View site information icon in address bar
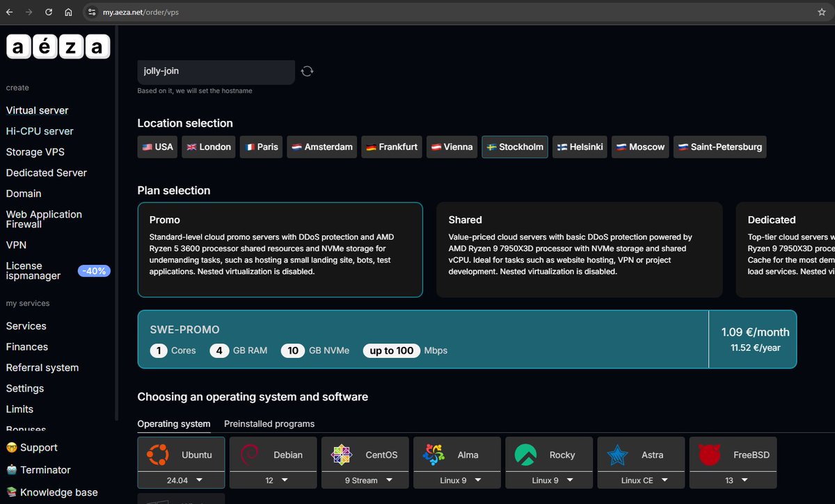This screenshot has width=835, height=504. (92, 12)
